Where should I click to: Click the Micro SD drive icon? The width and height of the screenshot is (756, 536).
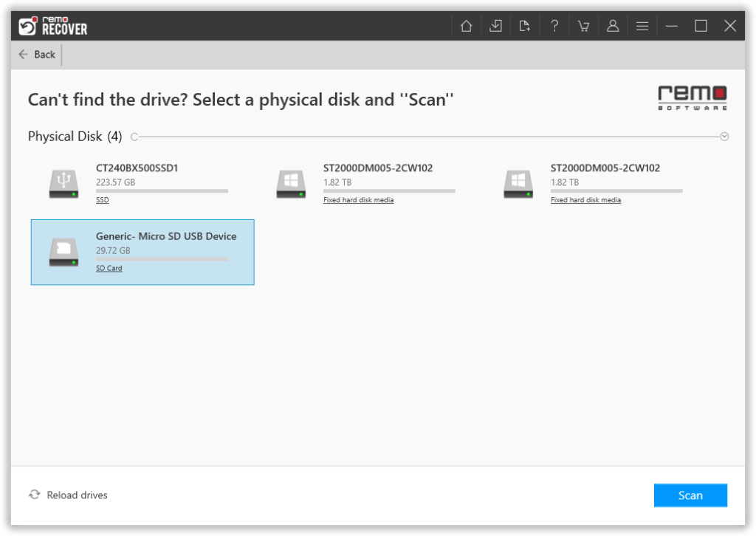click(63, 251)
